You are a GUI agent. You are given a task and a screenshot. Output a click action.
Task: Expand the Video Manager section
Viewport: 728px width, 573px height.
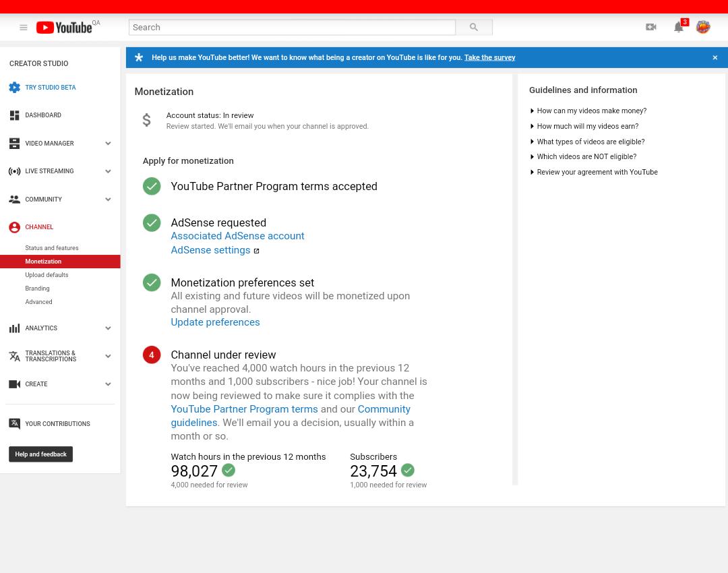(108, 144)
